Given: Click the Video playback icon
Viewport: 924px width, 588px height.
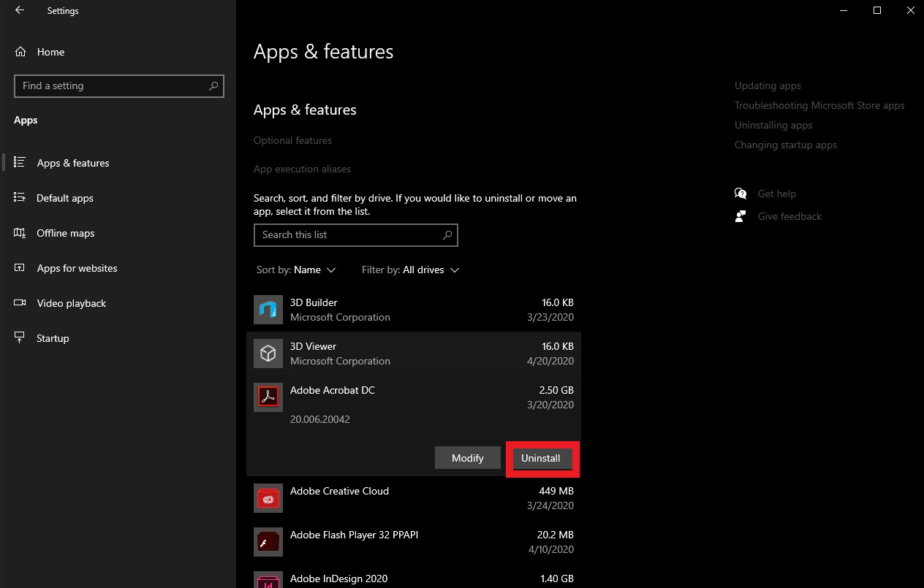Looking at the screenshot, I should coord(20,302).
